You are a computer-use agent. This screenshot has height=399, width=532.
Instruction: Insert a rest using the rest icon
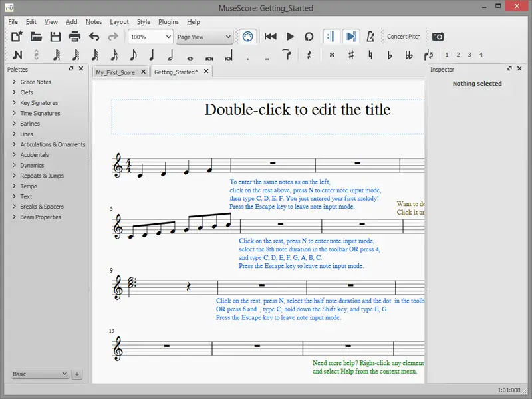click(x=309, y=55)
